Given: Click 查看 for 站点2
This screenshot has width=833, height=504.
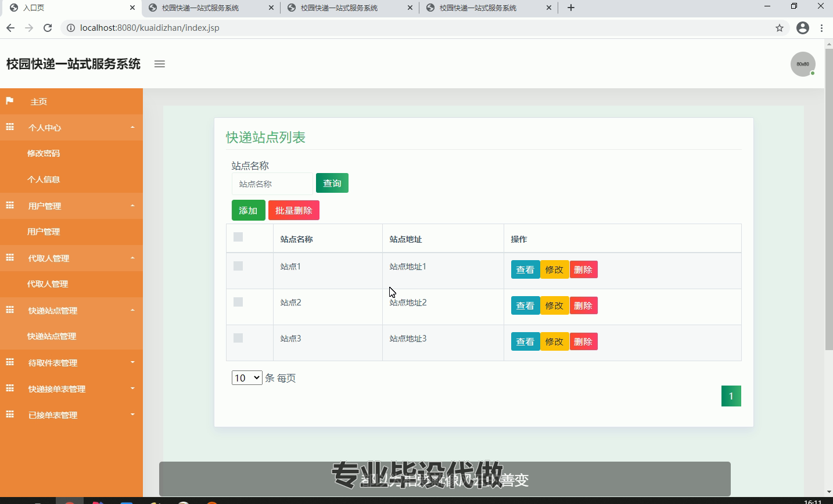Looking at the screenshot, I should coord(525,305).
